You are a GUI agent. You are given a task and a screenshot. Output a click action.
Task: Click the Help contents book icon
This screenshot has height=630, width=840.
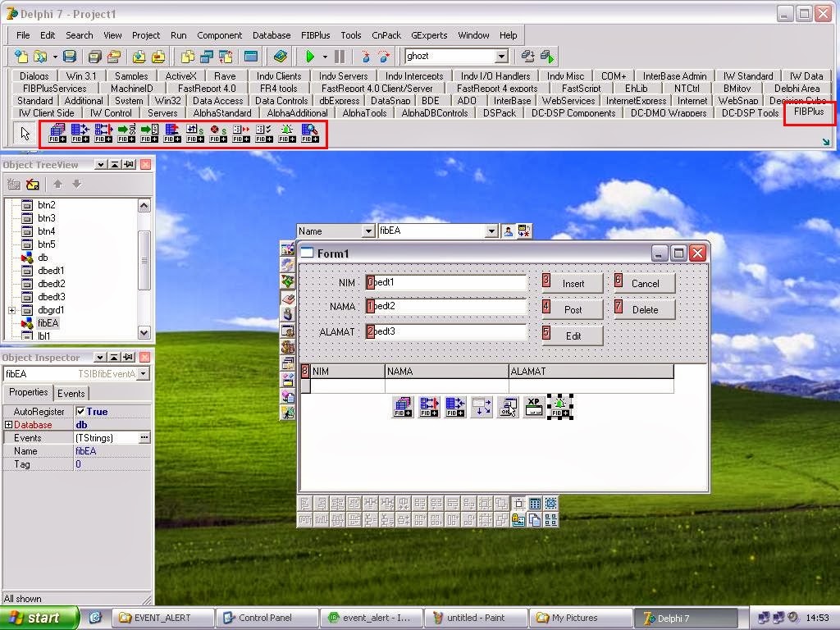pyautogui.click(x=280, y=56)
